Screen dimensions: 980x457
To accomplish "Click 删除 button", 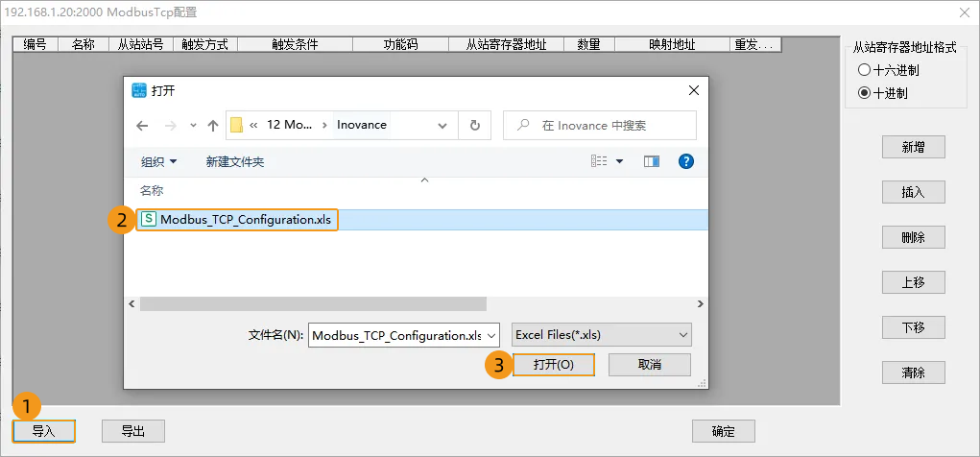I will point(913,237).
